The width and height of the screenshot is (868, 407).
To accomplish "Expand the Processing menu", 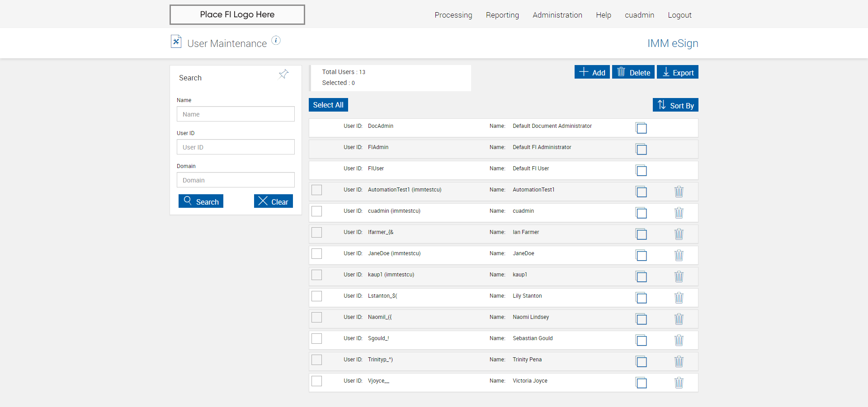I will click(453, 15).
